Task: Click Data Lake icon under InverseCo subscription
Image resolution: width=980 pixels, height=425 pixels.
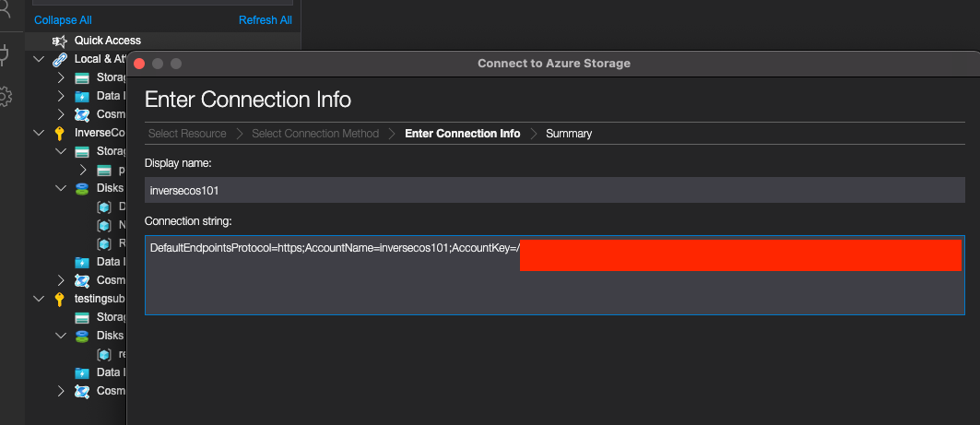Action: (x=82, y=262)
